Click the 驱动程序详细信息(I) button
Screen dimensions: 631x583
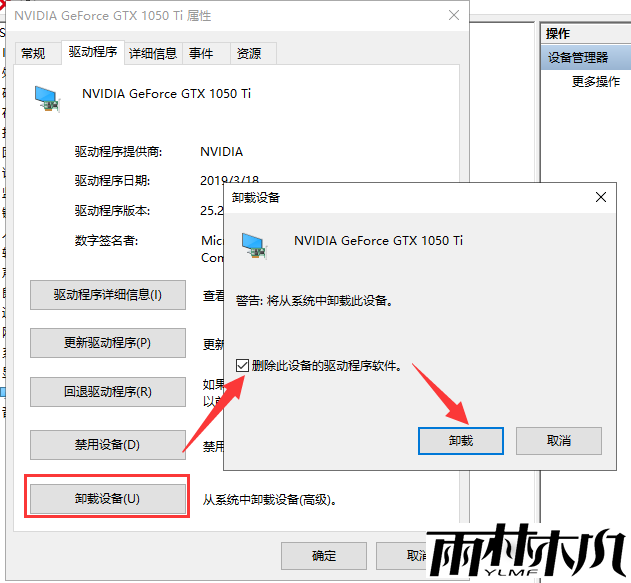[x=108, y=295]
